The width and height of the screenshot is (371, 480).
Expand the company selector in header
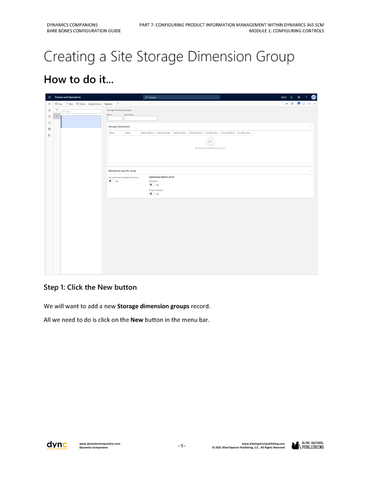(284, 97)
